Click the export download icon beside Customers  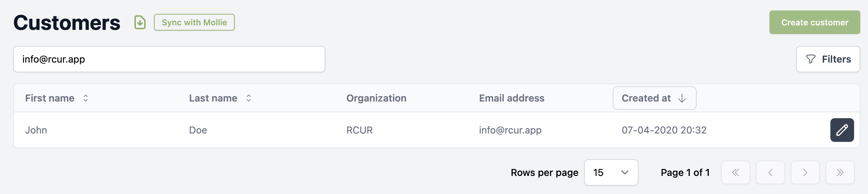(140, 23)
